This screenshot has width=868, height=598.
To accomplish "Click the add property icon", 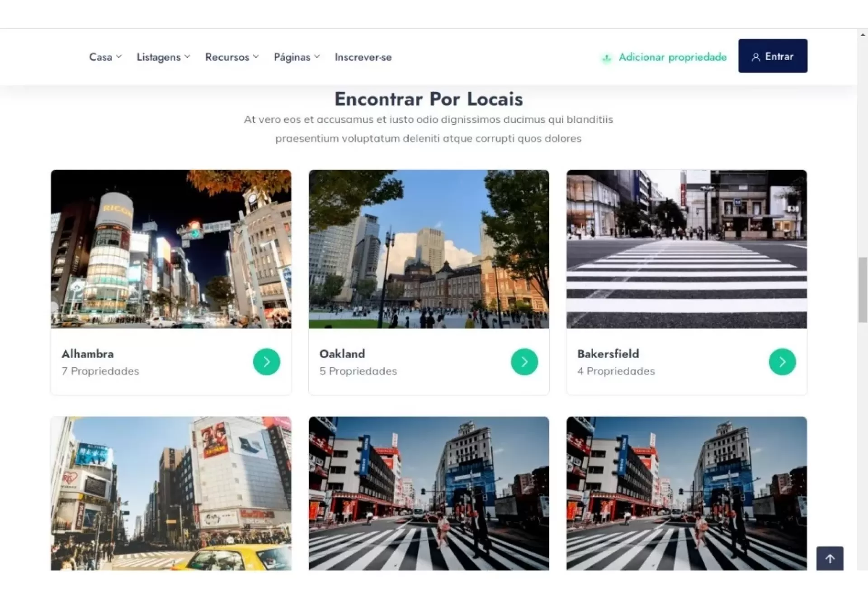I will point(607,58).
